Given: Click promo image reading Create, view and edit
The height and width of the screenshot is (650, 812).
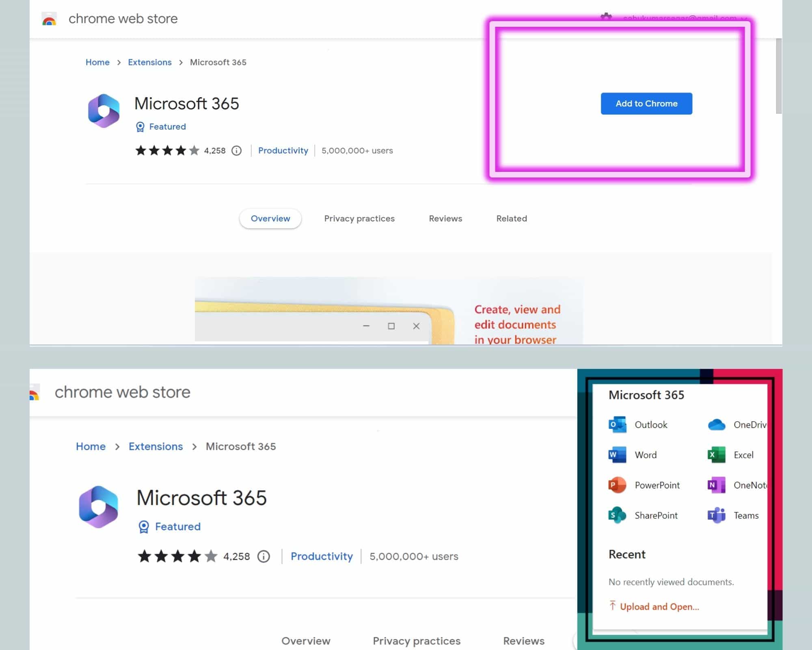Looking at the screenshot, I should pos(389,311).
